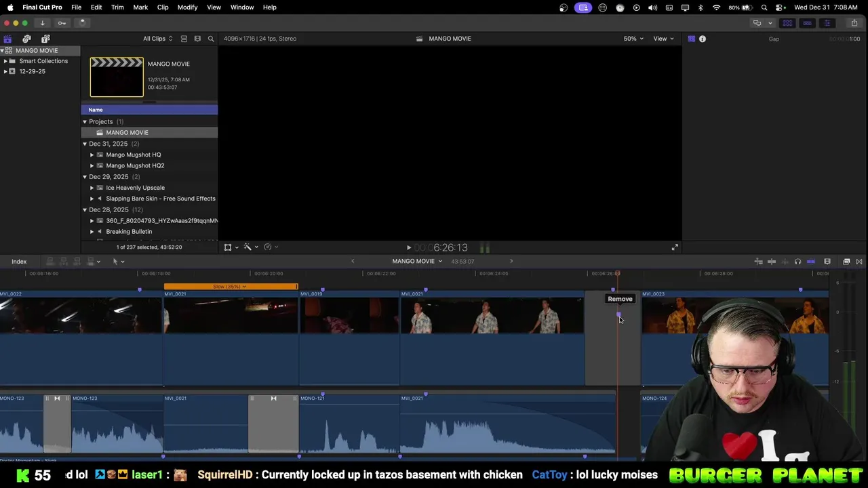Expand Mango Mugshot HQ clip row
This screenshot has height=488, width=868.
(92, 155)
